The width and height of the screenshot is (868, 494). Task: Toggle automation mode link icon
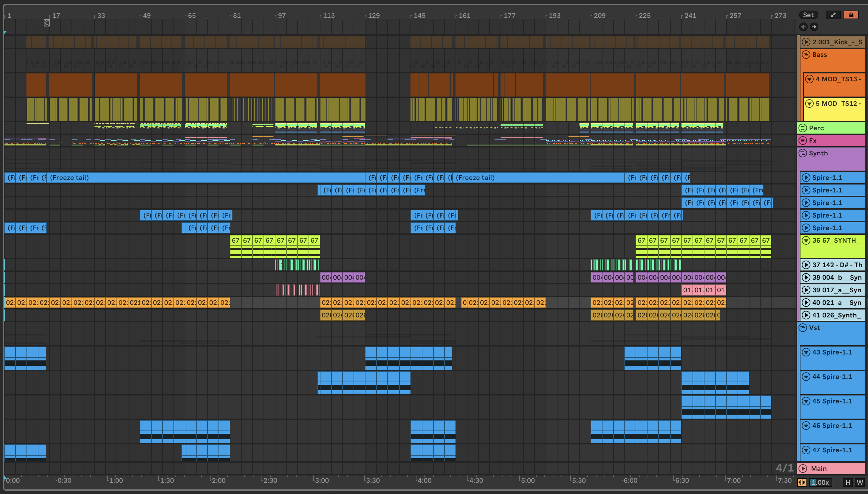(x=833, y=15)
